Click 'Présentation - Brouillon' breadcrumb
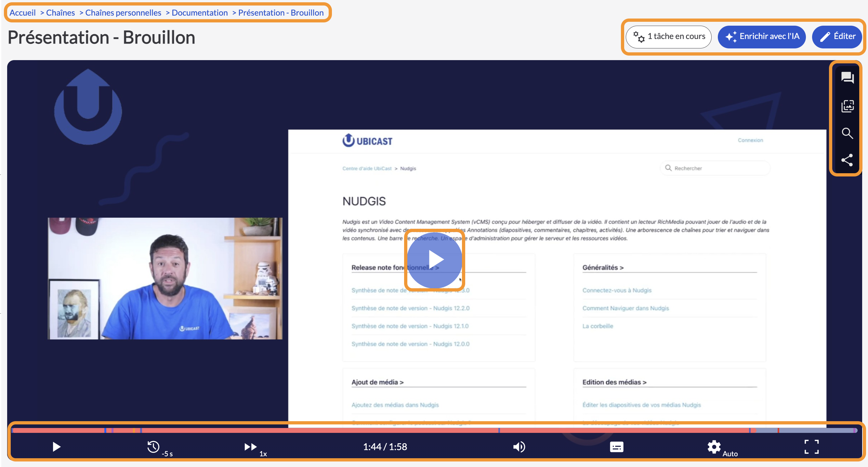This screenshot has width=868, height=467. [x=281, y=13]
